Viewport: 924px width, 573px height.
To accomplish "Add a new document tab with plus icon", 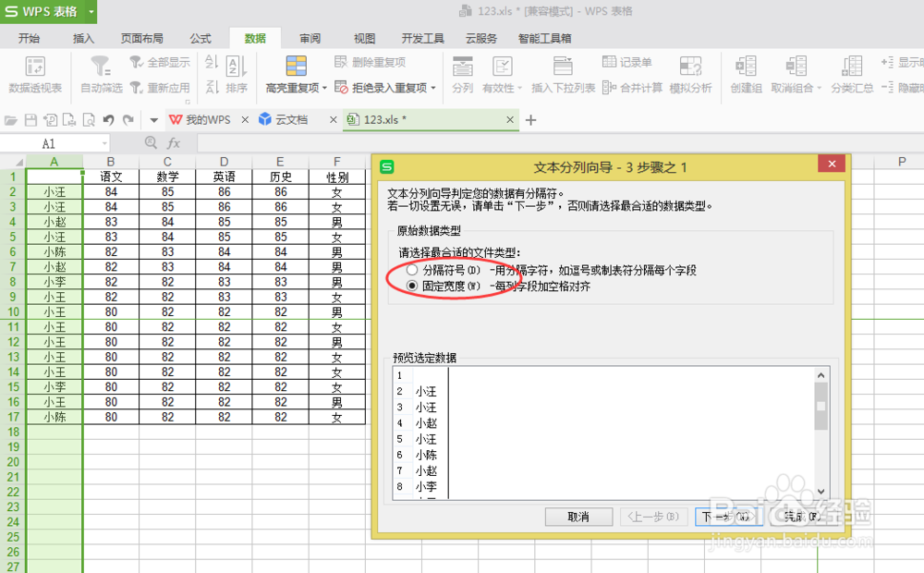I will (530, 120).
